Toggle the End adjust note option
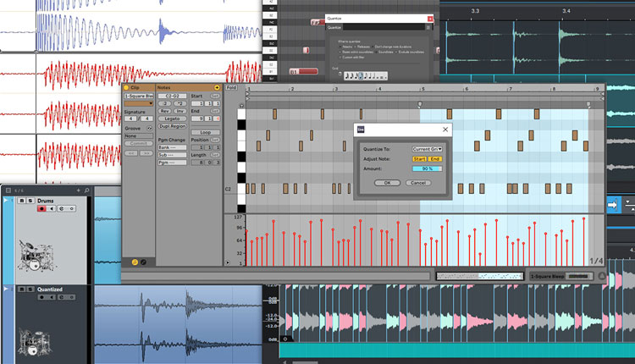This screenshot has width=635, height=364. [x=435, y=158]
